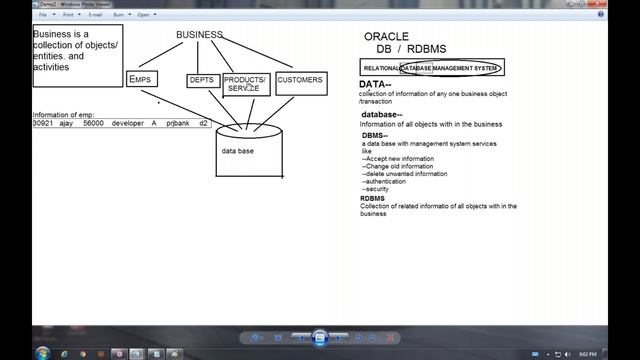Click the keyboard language tray icon
640x360 pixels.
(x=535, y=354)
